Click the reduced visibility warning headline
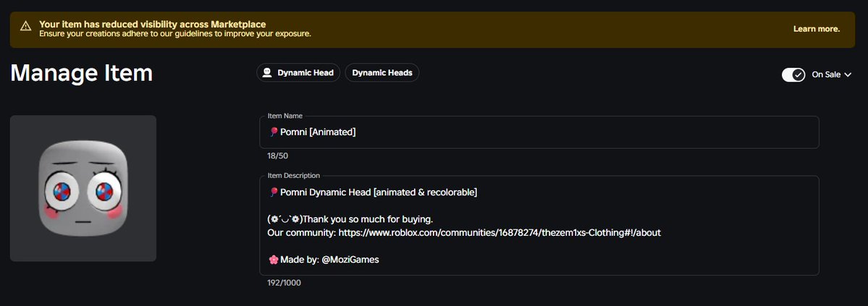This screenshot has width=868, height=306. [152, 25]
